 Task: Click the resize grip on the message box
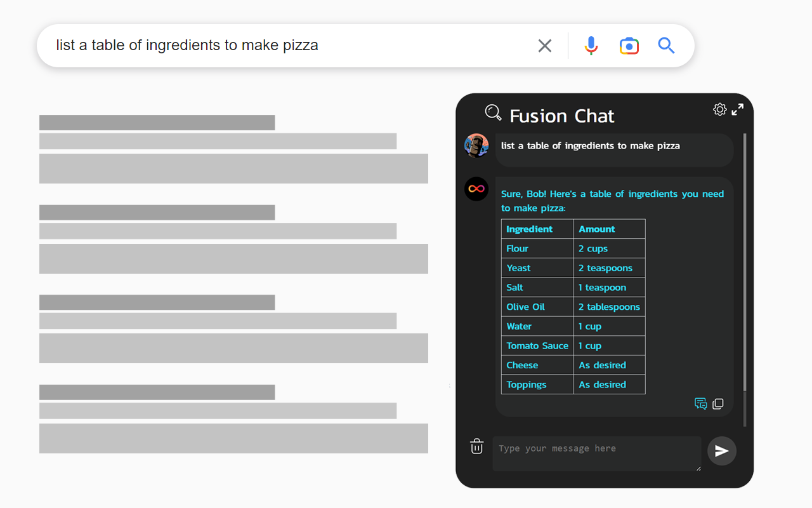(698, 469)
